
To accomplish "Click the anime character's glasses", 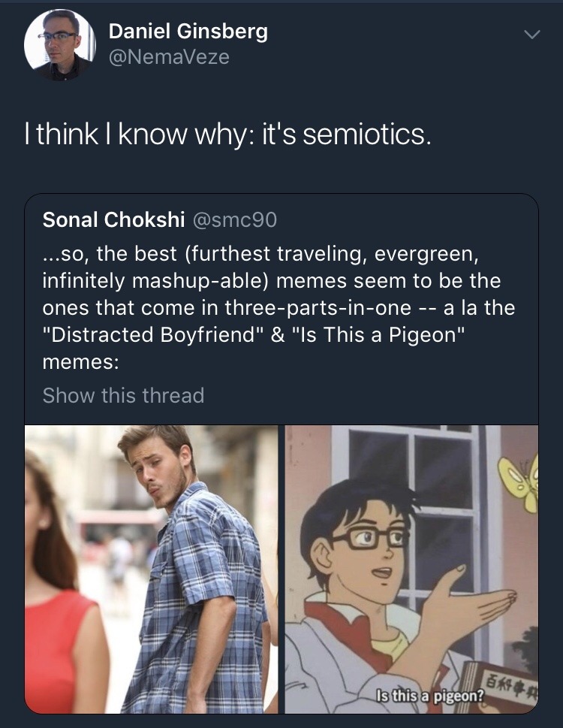I will tap(371, 537).
